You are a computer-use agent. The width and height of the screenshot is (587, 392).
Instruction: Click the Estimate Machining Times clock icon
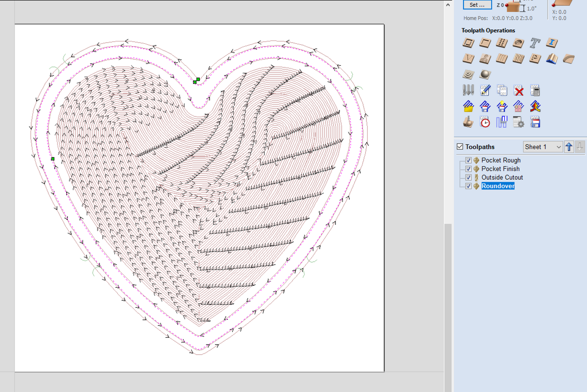click(x=485, y=122)
